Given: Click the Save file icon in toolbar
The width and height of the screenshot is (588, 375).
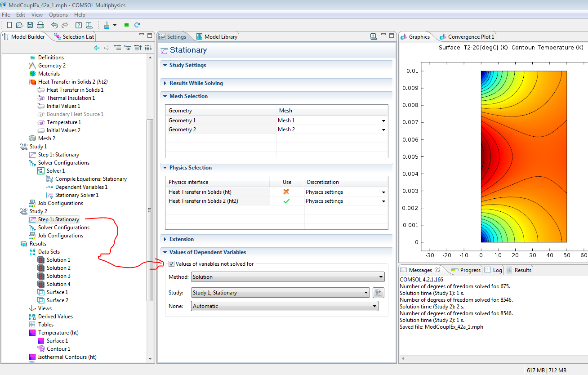Looking at the screenshot, I should 30,25.
